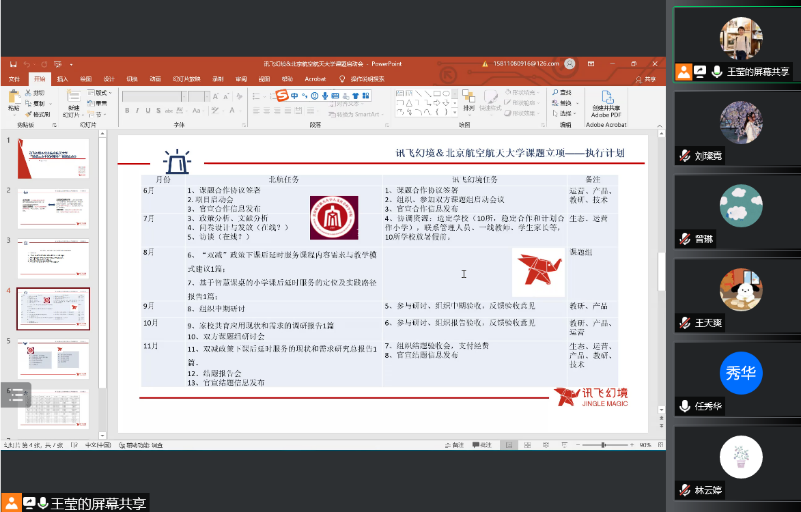Click the list panel icon over thumbnails
The image size is (801, 512).
coord(14,395)
